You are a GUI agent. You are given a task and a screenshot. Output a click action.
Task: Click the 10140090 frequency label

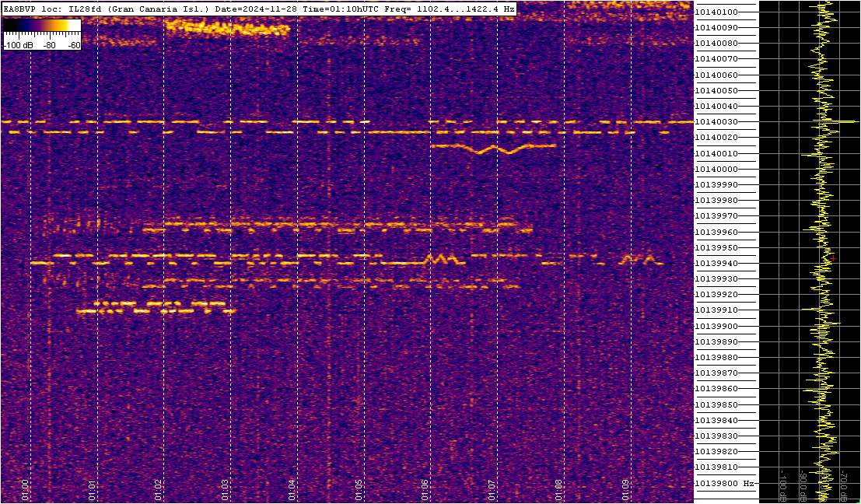click(x=716, y=28)
